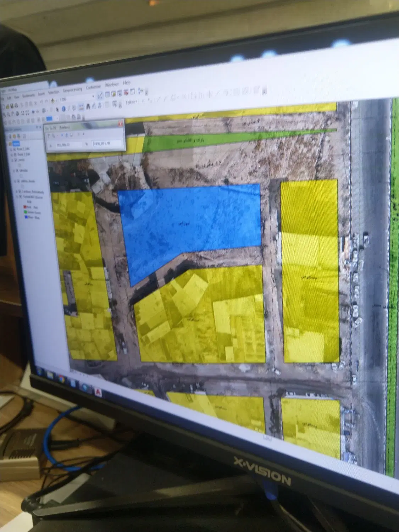Screen dimensions: 399x532
Task: Toggle the Landuse layer checkbox
Action: 20,192
